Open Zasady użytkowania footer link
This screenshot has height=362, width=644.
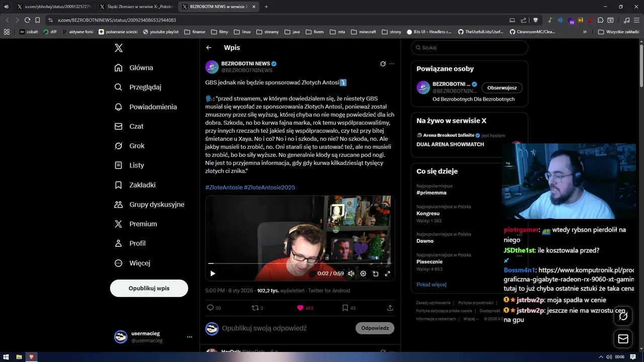(x=433, y=303)
